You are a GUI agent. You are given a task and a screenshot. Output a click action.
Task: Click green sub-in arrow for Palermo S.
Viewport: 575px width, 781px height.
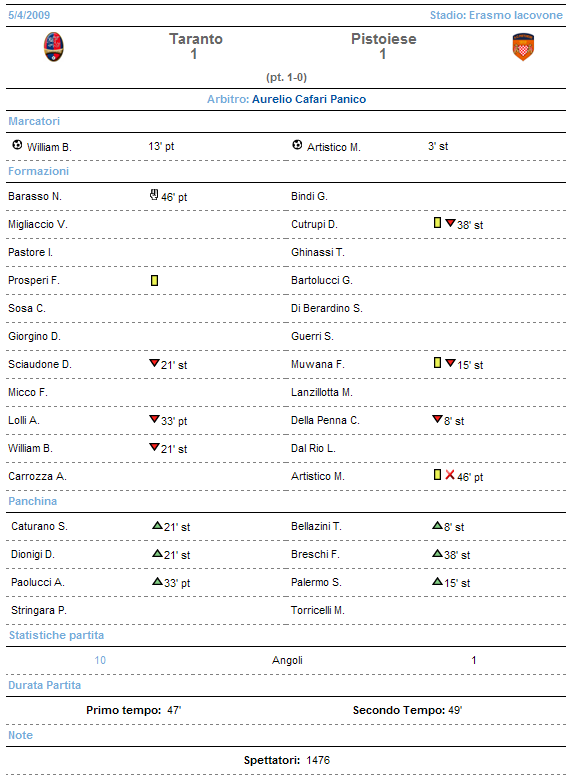pyautogui.click(x=437, y=581)
